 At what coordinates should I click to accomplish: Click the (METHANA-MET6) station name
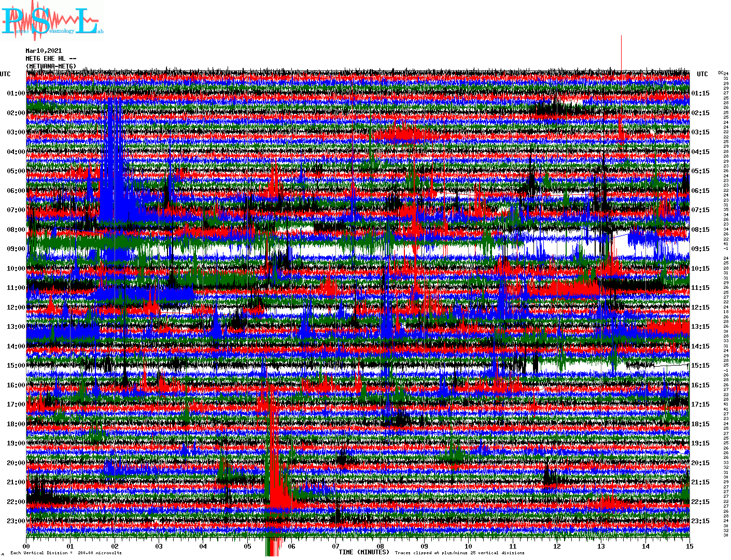pyautogui.click(x=51, y=66)
